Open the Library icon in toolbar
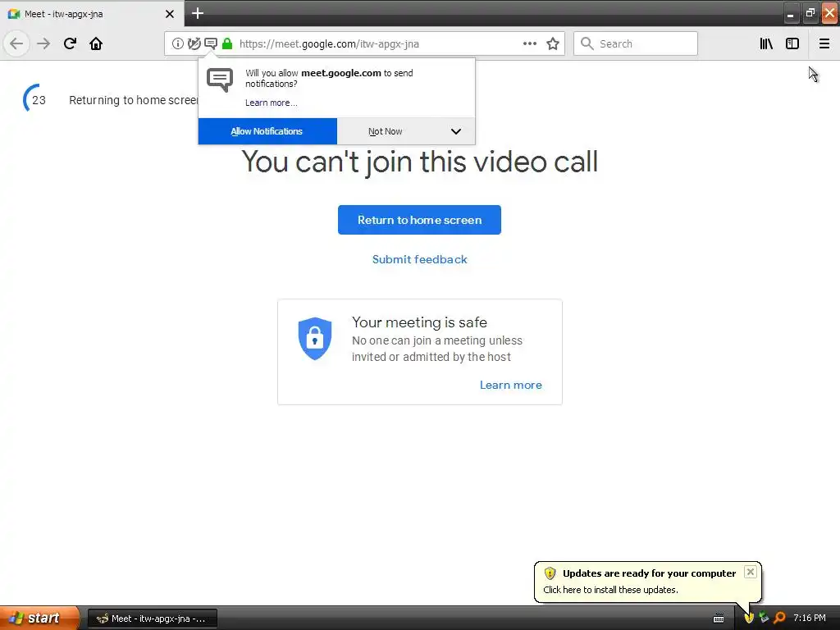This screenshot has height=630, width=840. pyautogui.click(x=766, y=43)
